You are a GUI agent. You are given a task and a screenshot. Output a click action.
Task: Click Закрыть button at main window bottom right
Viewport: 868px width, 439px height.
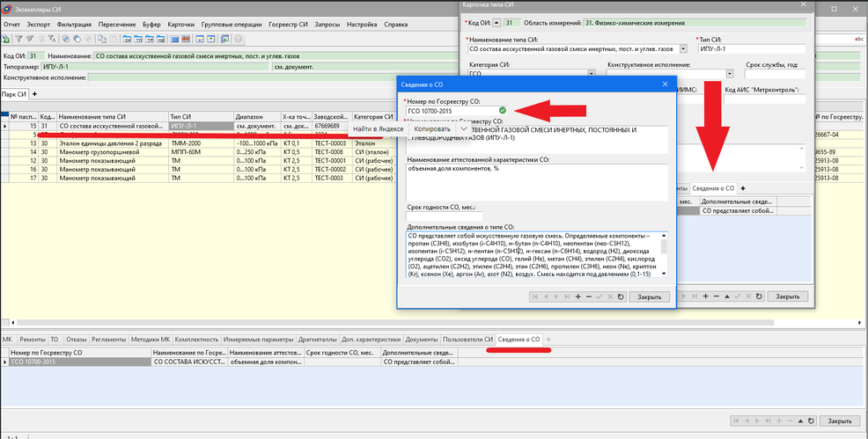(839, 421)
